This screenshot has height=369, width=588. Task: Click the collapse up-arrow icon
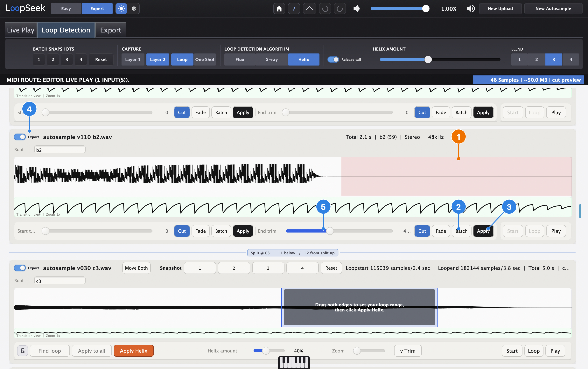[x=309, y=9]
